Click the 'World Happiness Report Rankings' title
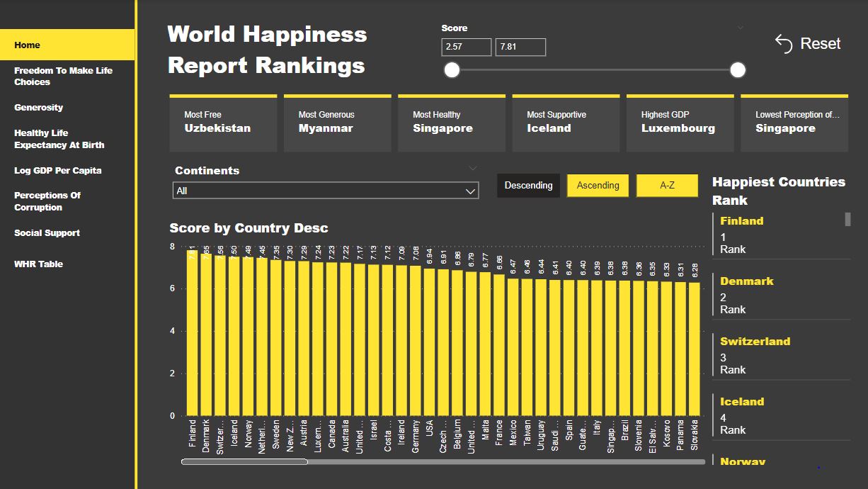Screen dimensions: 868x489 pyautogui.click(x=267, y=50)
